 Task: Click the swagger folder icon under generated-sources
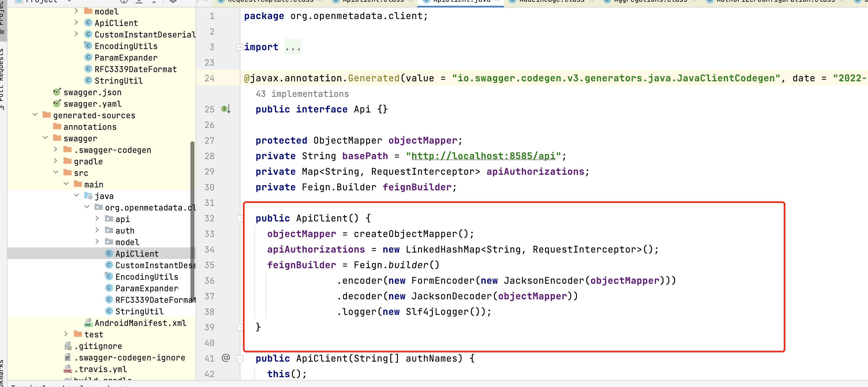pyautogui.click(x=57, y=138)
